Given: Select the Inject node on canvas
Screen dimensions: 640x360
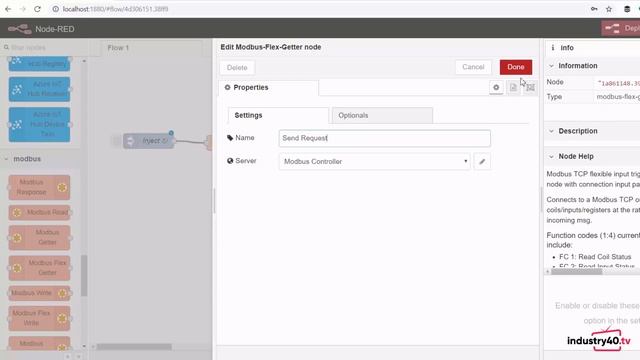Looking at the screenshot, I should [x=149, y=141].
